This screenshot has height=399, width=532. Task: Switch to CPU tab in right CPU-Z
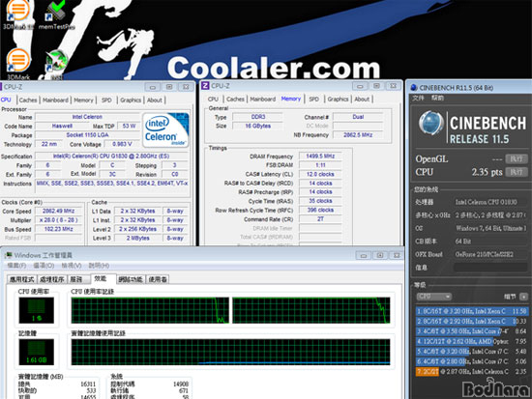(213, 99)
